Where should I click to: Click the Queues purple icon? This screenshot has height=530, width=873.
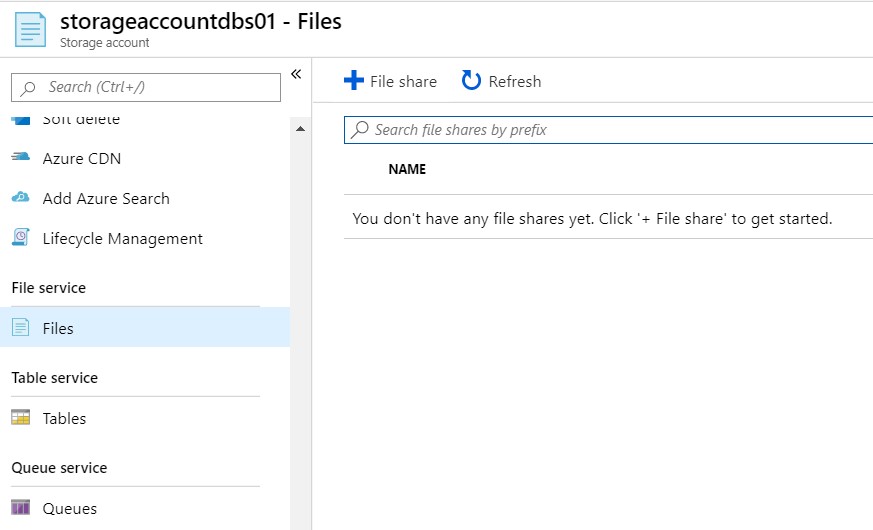pyautogui.click(x=21, y=507)
